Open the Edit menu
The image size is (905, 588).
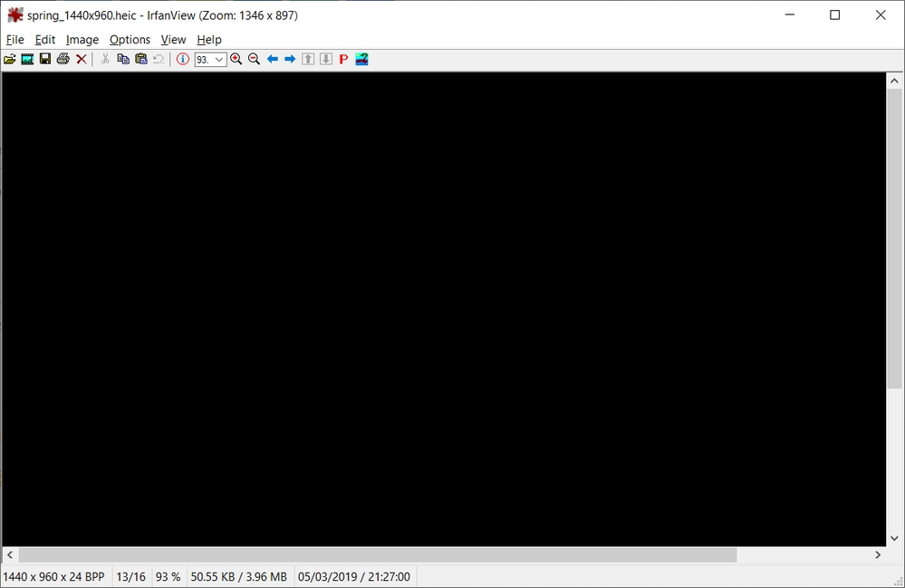tap(45, 39)
